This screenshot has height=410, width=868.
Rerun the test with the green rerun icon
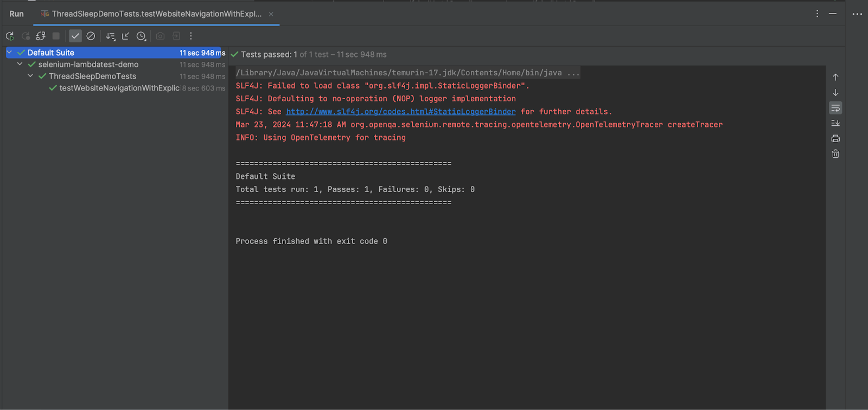(10, 36)
